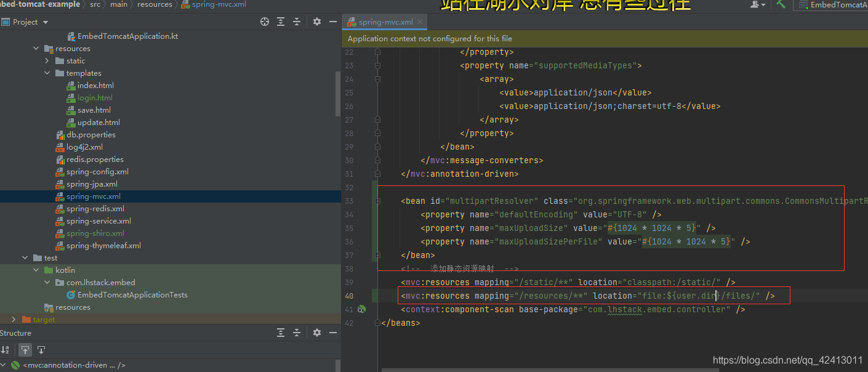The image size is (868, 372).
Task: Select spring-shiro.xml file
Action: [x=95, y=233]
